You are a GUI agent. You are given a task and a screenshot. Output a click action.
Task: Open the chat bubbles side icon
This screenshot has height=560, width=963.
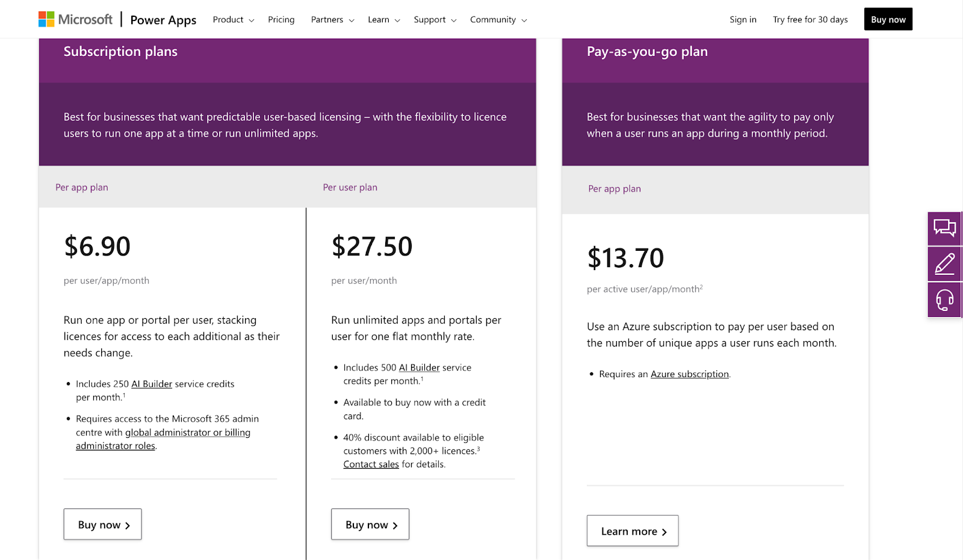[x=944, y=228]
